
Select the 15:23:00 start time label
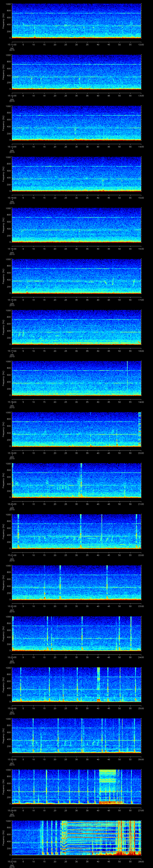tap(12, 657)
